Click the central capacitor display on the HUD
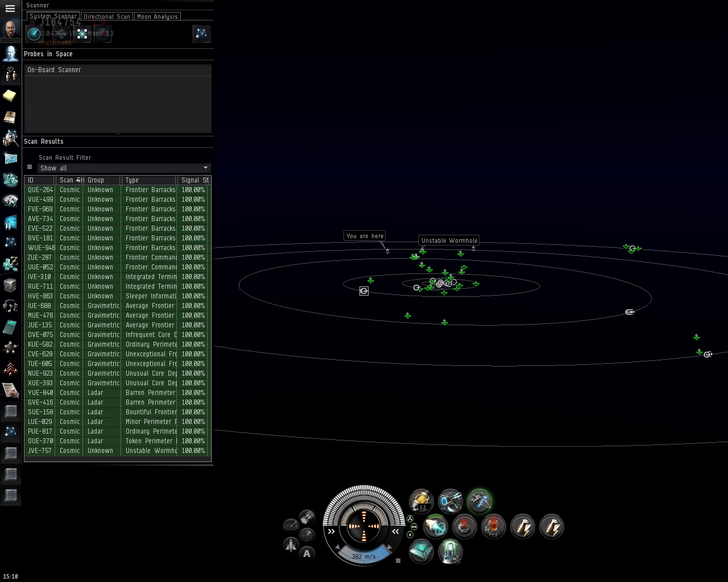The width and height of the screenshot is (728, 582). pos(363,526)
